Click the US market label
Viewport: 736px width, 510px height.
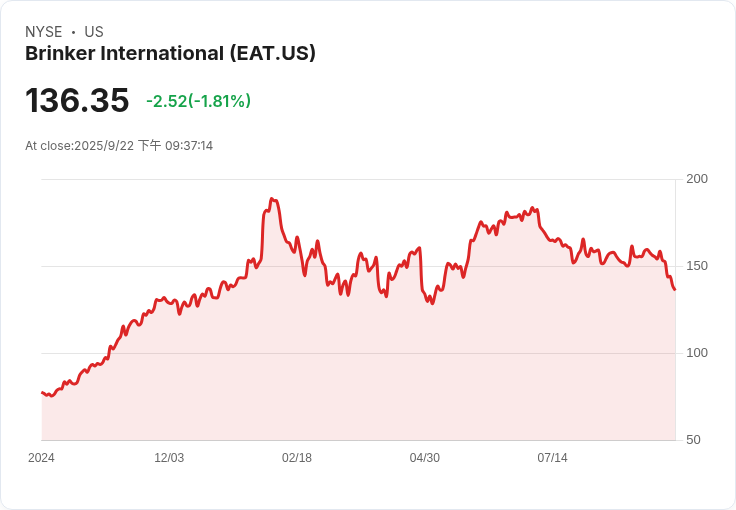click(94, 32)
